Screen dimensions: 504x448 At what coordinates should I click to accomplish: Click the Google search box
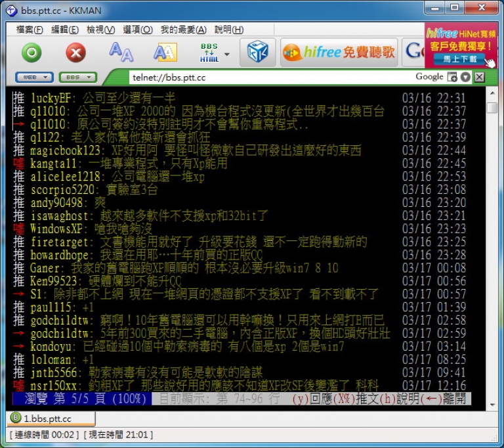click(x=430, y=77)
